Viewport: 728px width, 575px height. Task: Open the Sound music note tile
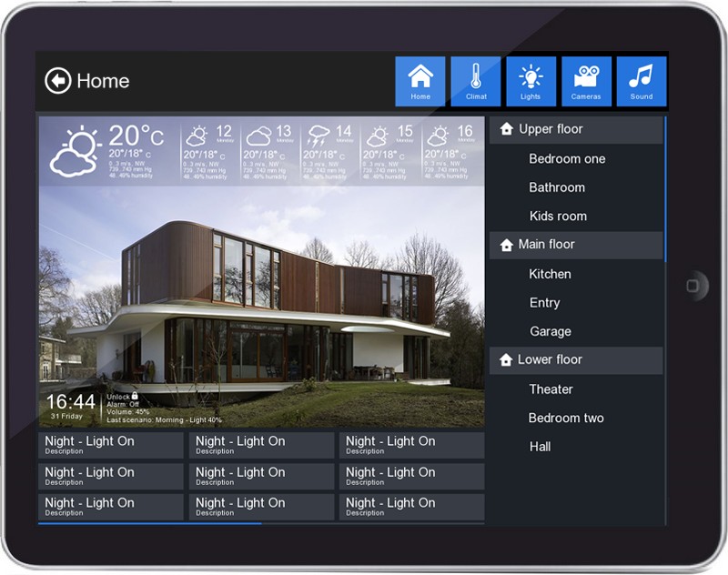(642, 80)
